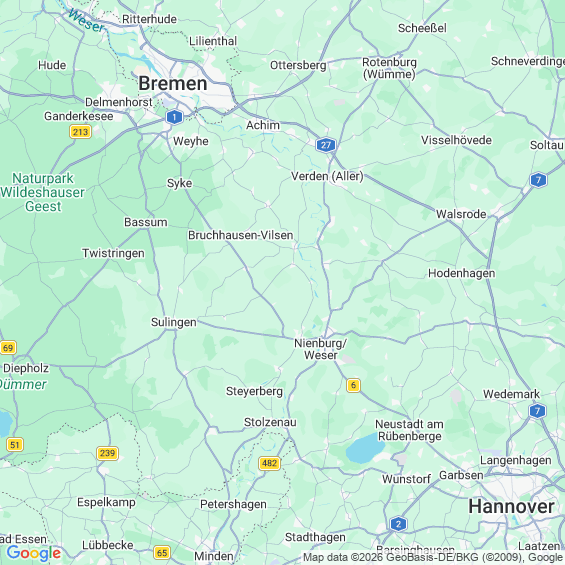Open the Google logo link
The image size is (565, 565).
point(34,553)
